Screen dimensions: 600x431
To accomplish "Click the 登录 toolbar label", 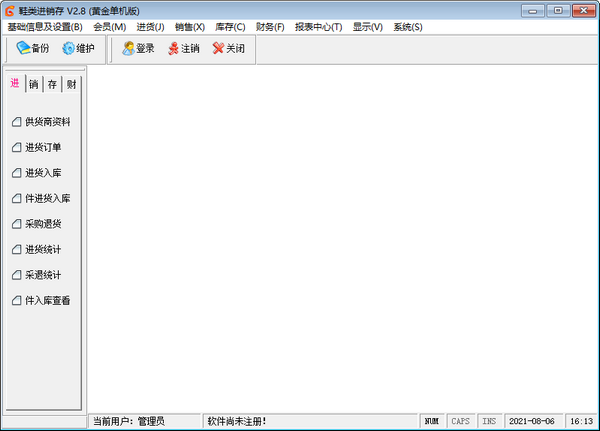I will pos(145,49).
